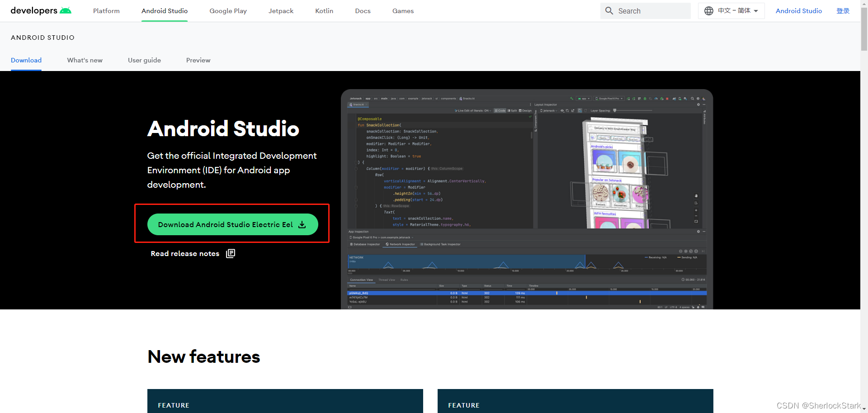Switch to the Preview tab
This screenshot has width=868, height=413.
pyautogui.click(x=198, y=60)
